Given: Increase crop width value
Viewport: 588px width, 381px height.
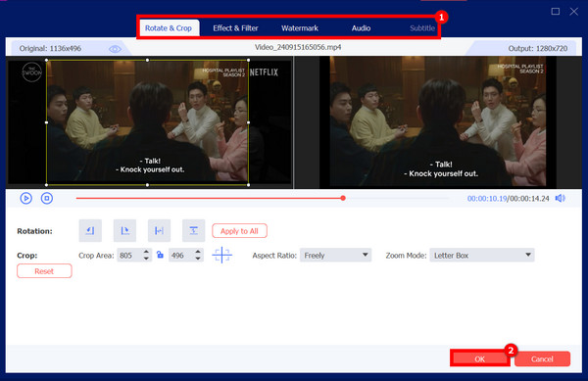Looking at the screenshot, I should point(146,252).
